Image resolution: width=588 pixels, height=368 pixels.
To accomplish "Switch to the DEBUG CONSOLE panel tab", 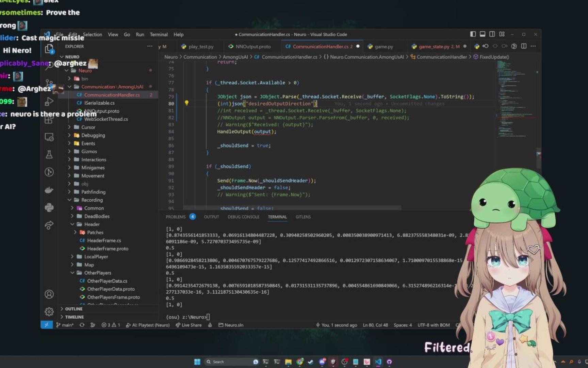I will [x=243, y=217].
